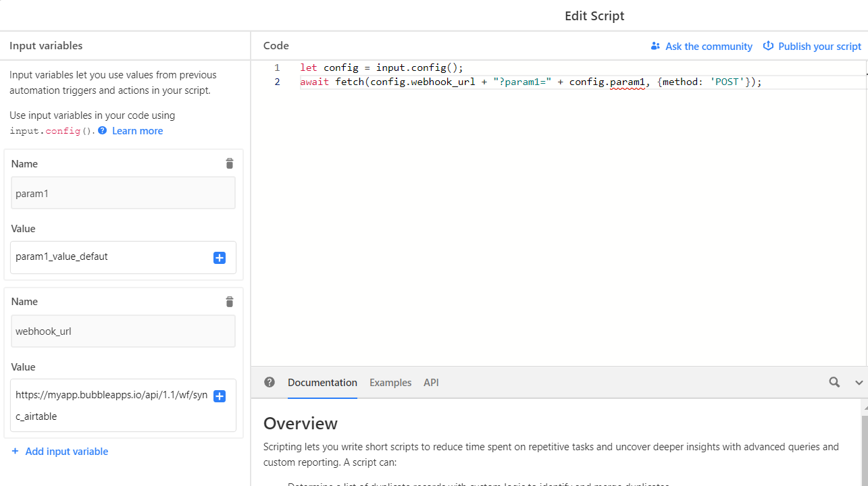This screenshot has height=486, width=868.
Task: Click the param1_value_defaut value field
Action: click(x=123, y=257)
